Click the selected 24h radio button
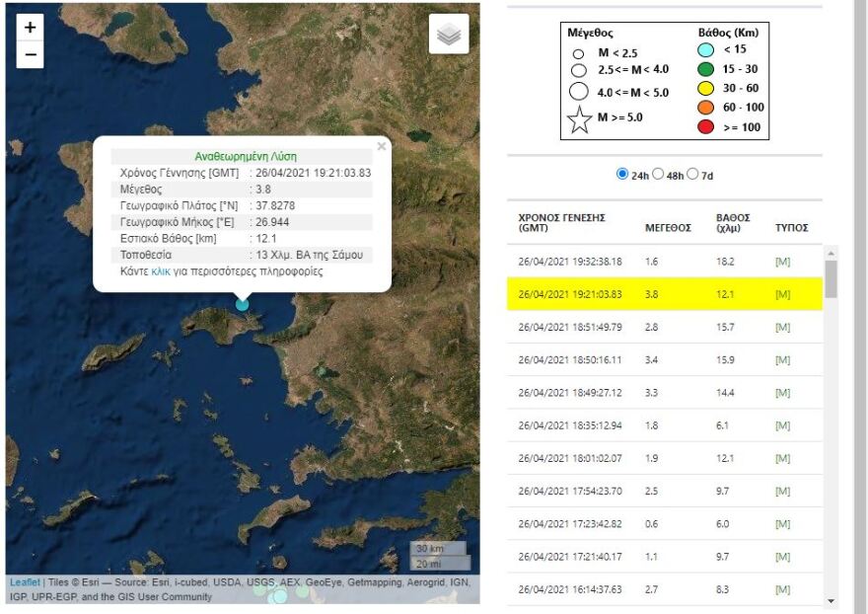The image size is (868, 614). tap(622, 173)
